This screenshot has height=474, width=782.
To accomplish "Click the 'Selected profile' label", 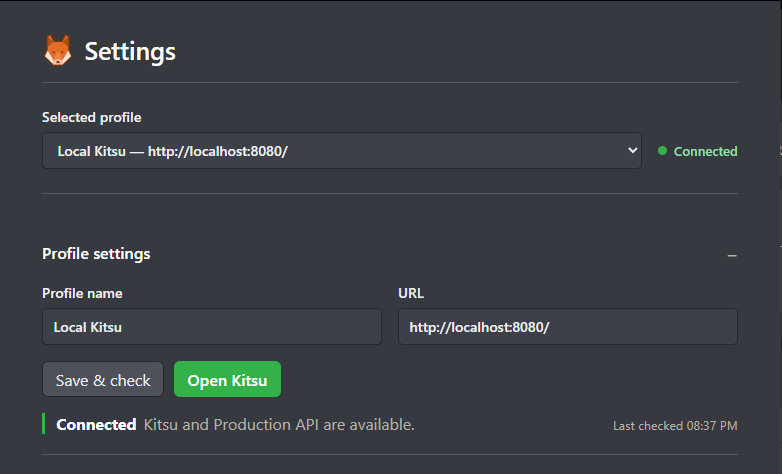I will point(92,118).
